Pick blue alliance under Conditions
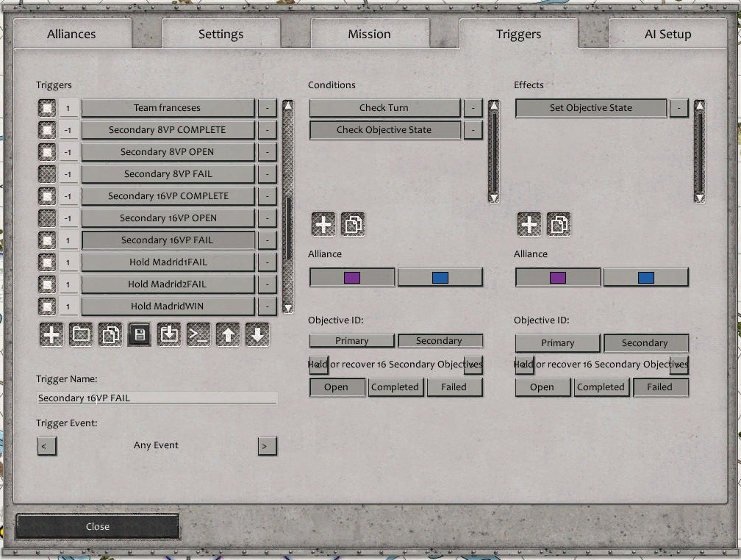The width and height of the screenshot is (741, 560). point(440,277)
